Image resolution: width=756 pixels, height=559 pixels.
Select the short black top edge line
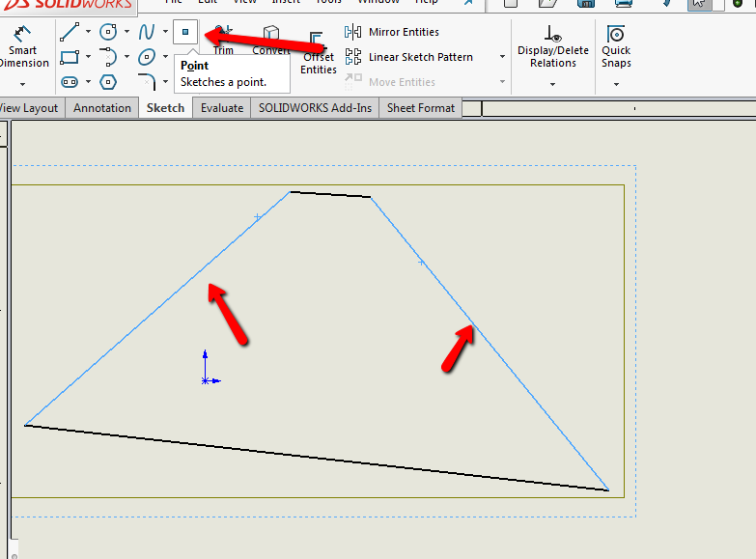[x=330, y=194]
